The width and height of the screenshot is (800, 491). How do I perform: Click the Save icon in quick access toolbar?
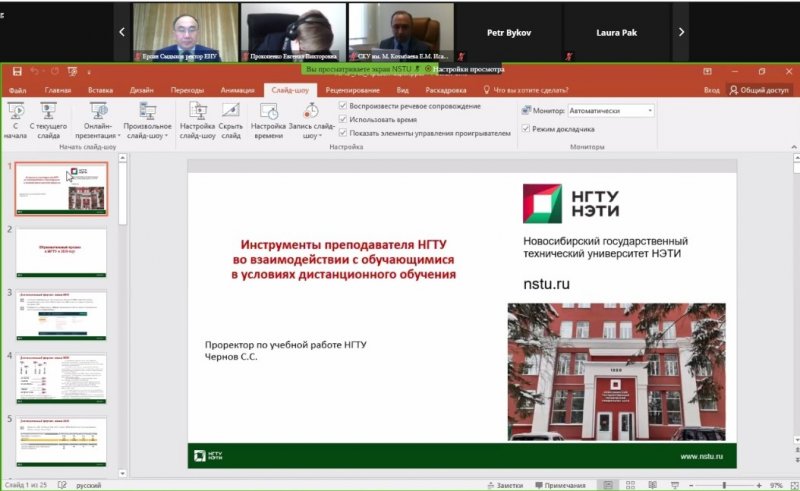coord(17,71)
